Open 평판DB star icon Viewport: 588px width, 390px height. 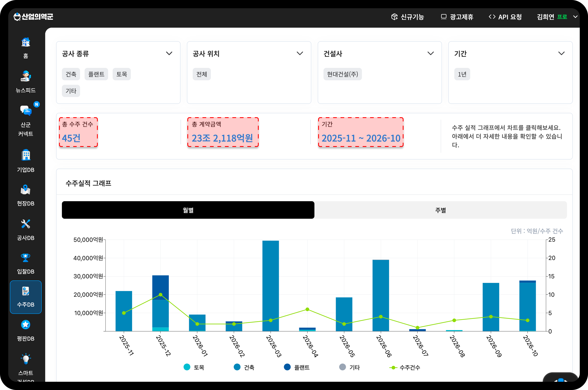[x=26, y=325]
